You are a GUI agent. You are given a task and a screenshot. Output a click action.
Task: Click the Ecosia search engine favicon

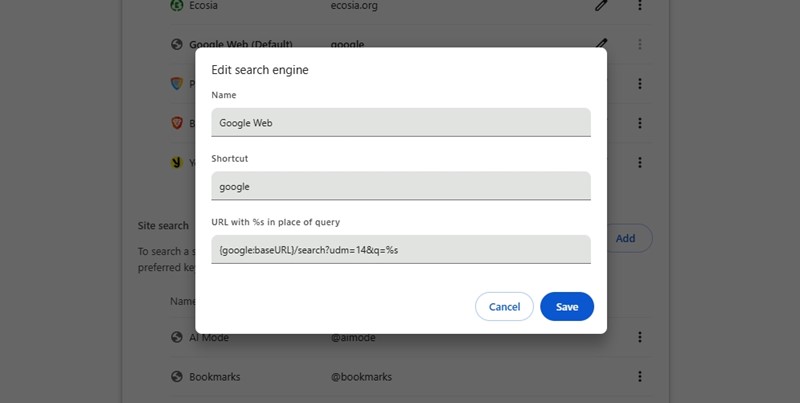(x=177, y=5)
